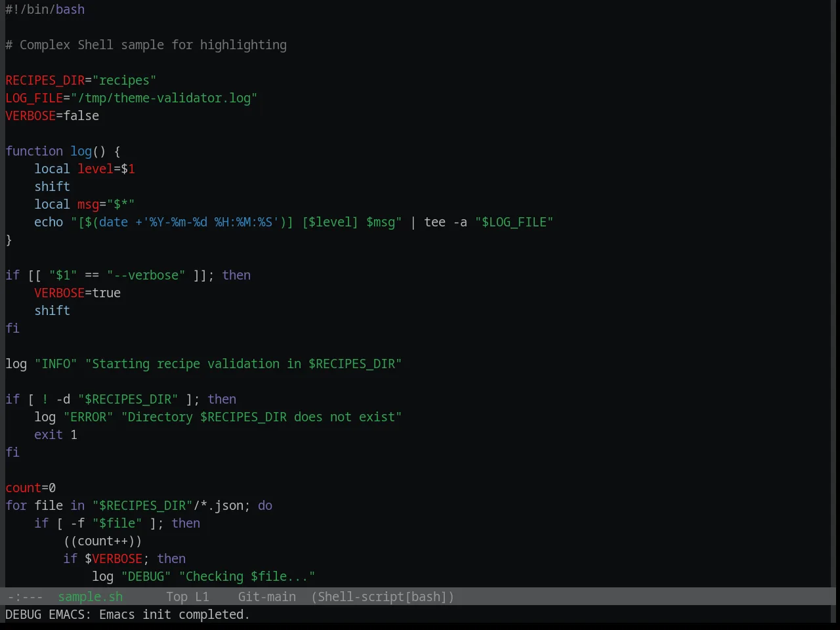Place cursor on RECIPES_DIR variable assignment
The height and width of the screenshot is (630, 840).
[x=45, y=80]
